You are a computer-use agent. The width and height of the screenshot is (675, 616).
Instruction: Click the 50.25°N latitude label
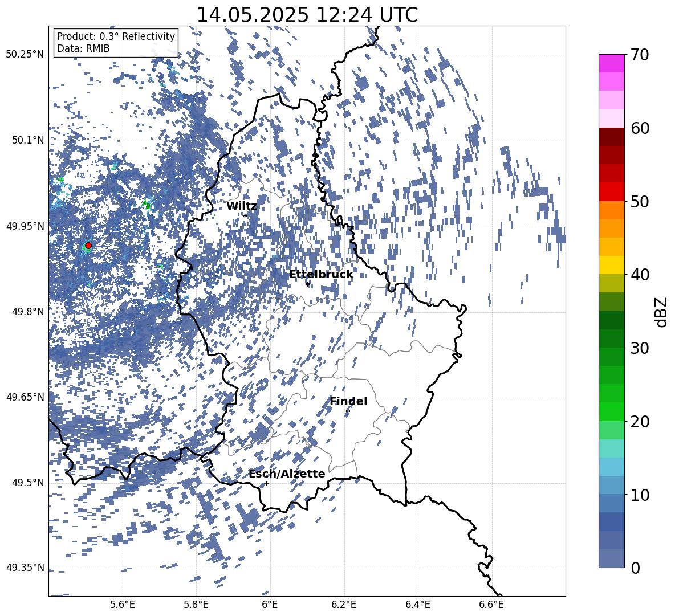25,55
